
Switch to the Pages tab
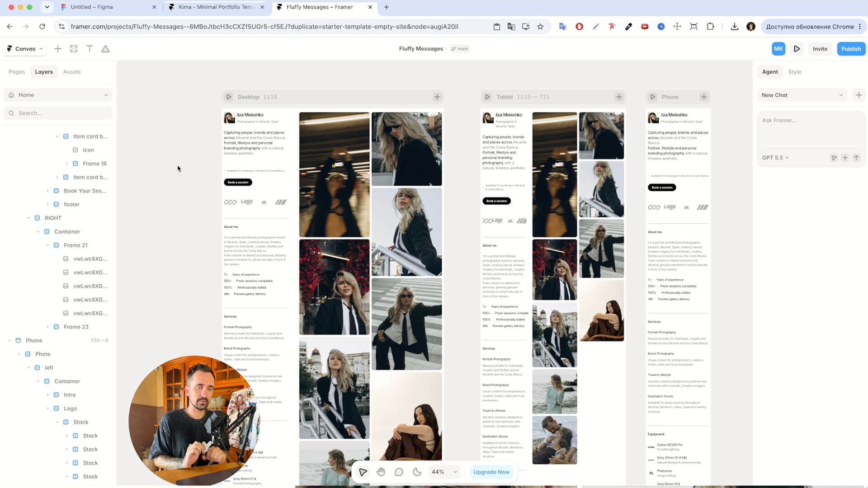17,72
